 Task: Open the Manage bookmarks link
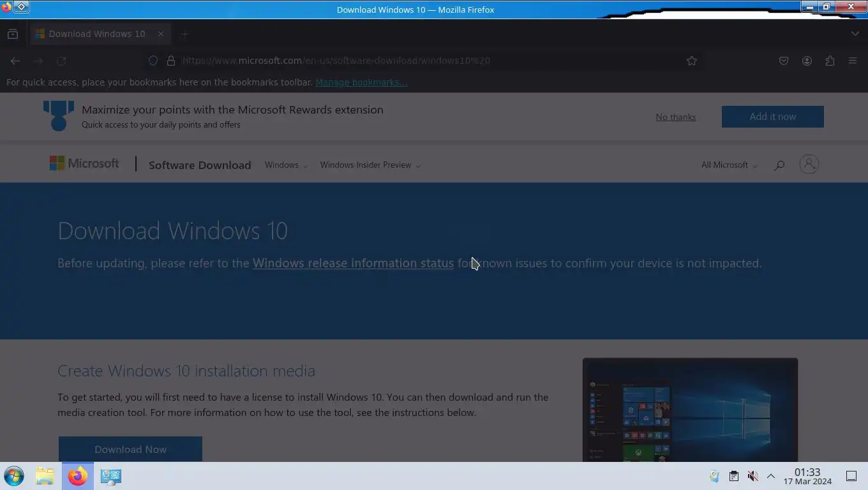tap(361, 82)
